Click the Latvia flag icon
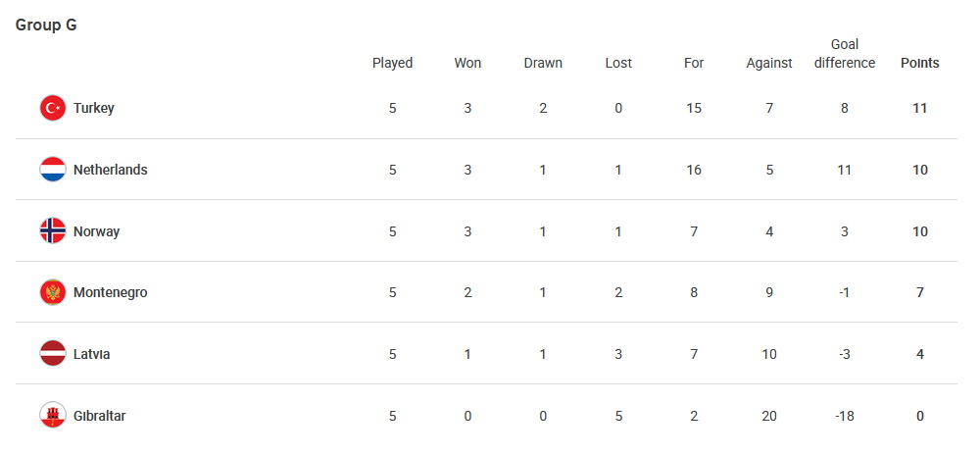Screen dimensions: 980x455 click(x=53, y=354)
